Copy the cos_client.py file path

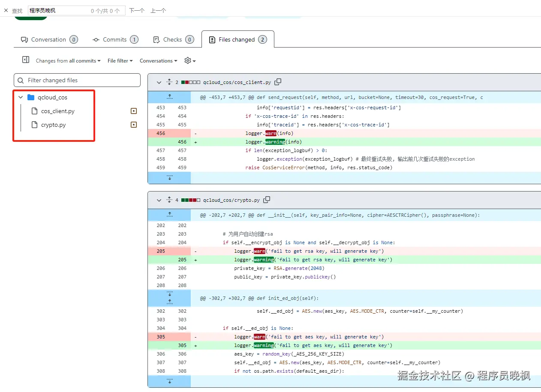point(278,81)
